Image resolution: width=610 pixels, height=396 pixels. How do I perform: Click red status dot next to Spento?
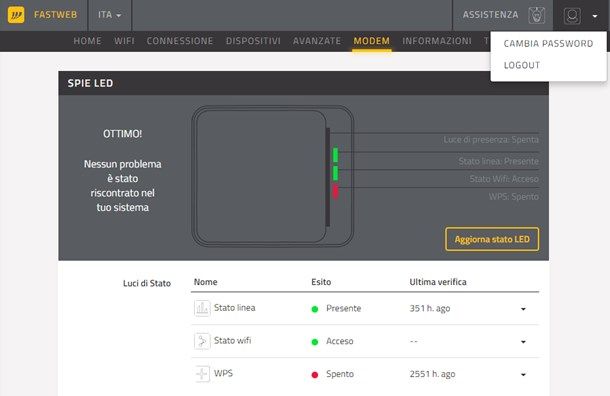tap(315, 375)
